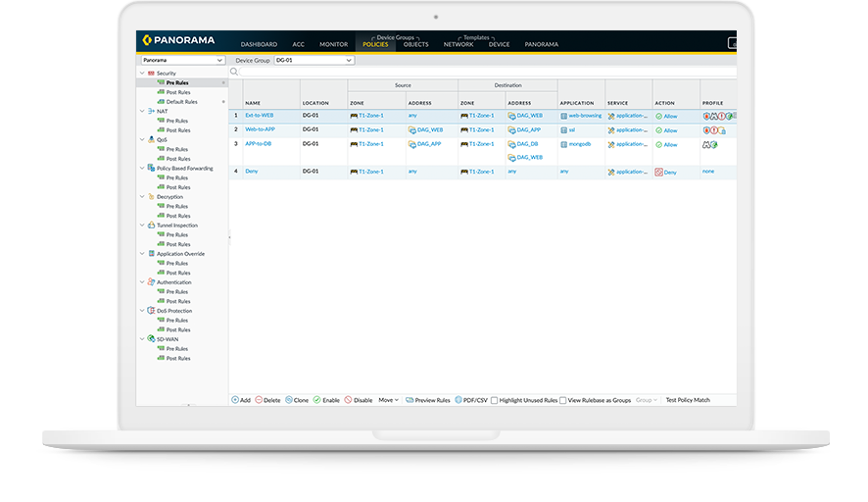Click the Disable rule icon
Viewport: 868px width, 502px height.
click(x=348, y=400)
